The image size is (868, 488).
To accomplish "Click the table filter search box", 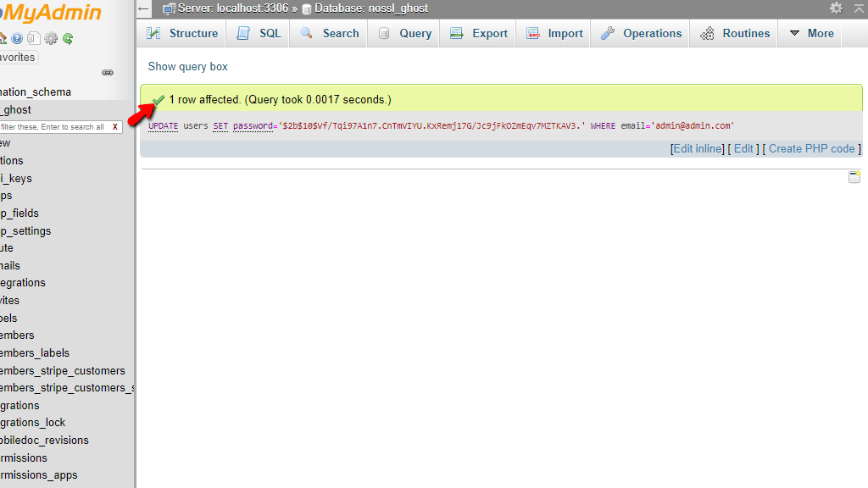I will 51,125.
